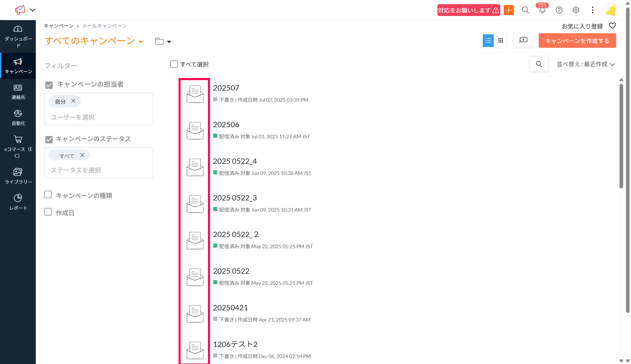The height and width of the screenshot is (364, 631).
Task: Go to レポート in the sidebar
Action: click(18, 202)
